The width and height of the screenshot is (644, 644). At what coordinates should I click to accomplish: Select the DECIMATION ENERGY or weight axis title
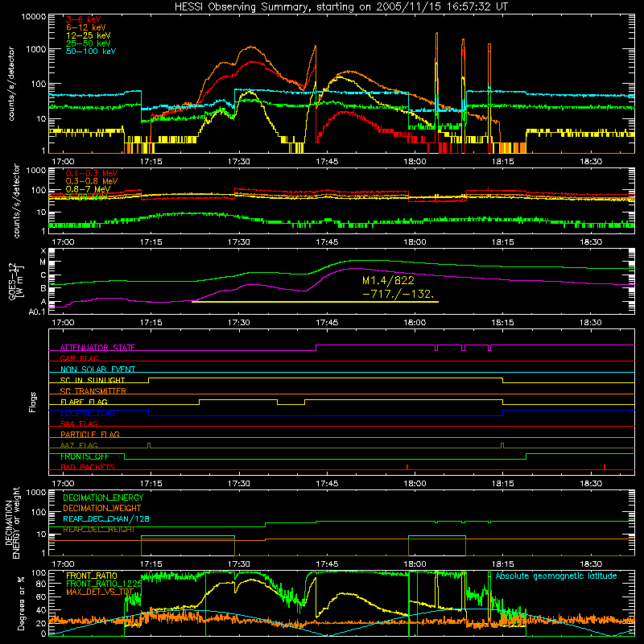click(12, 522)
